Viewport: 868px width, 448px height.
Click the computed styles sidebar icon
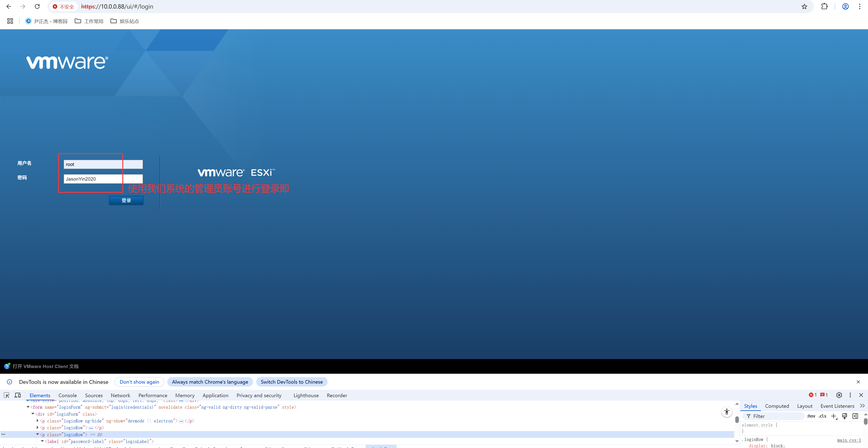(x=855, y=416)
